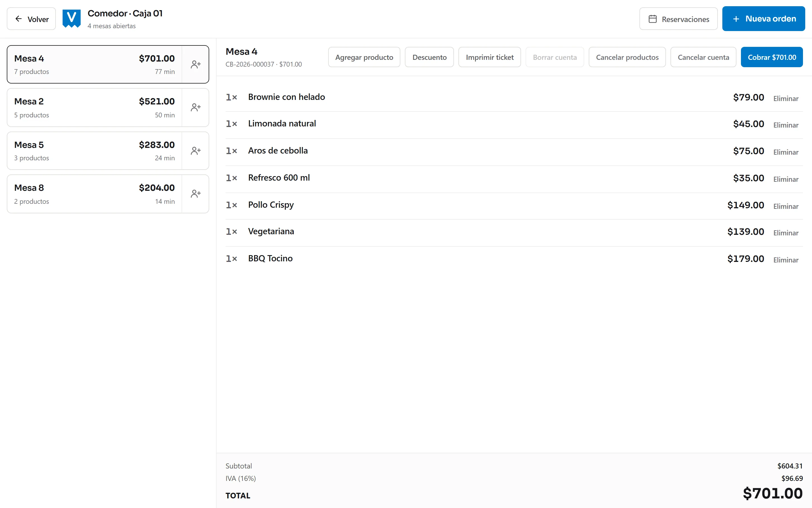Screen dimensions: 812x508
Task: Click Cancelar cuenta button
Action: click(x=703, y=57)
